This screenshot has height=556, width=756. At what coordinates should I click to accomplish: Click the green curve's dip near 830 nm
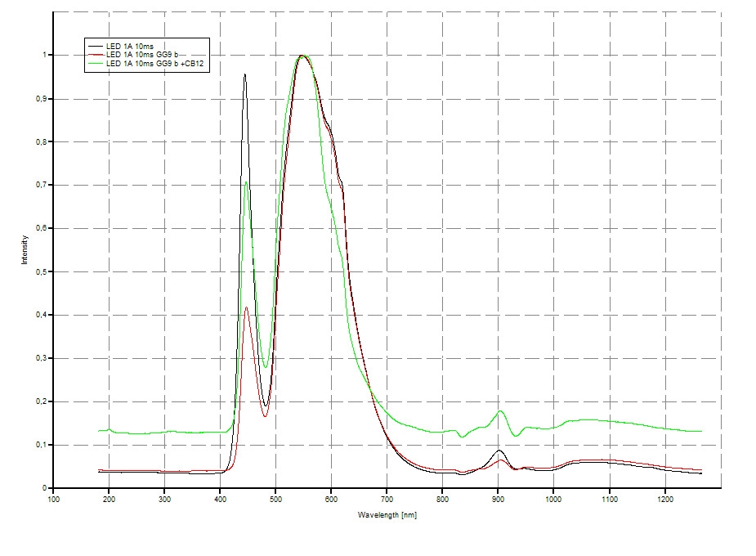coord(462,437)
